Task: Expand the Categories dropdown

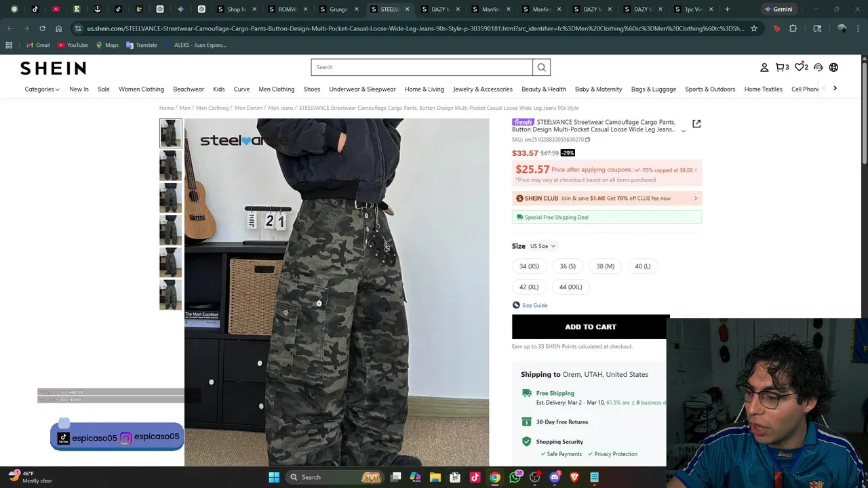Action: click(42, 89)
